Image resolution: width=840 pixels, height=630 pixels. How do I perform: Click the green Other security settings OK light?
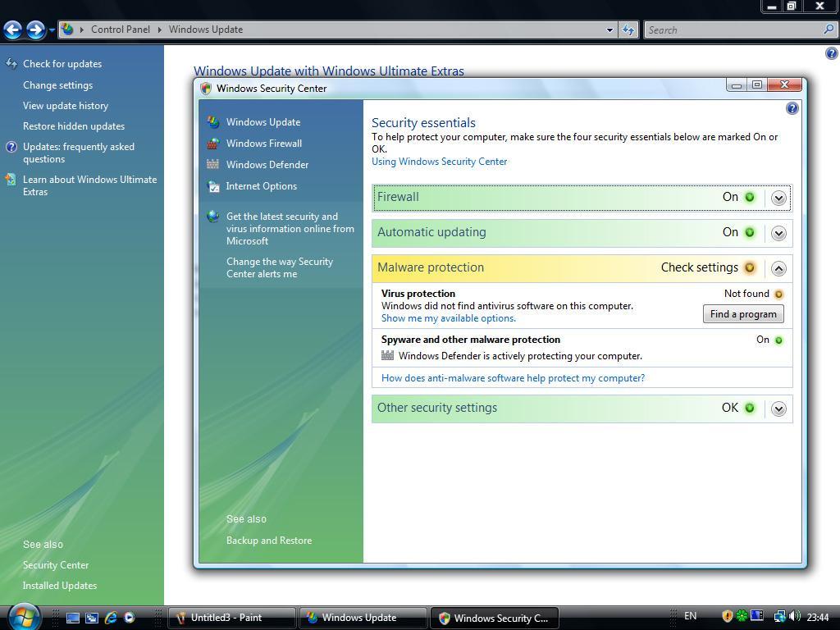point(750,409)
